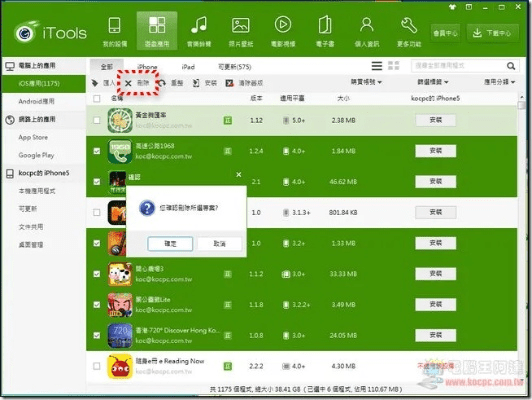Click the rightmost toolbar cleanup icon
The image size is (532, 400).
point(230,83)
